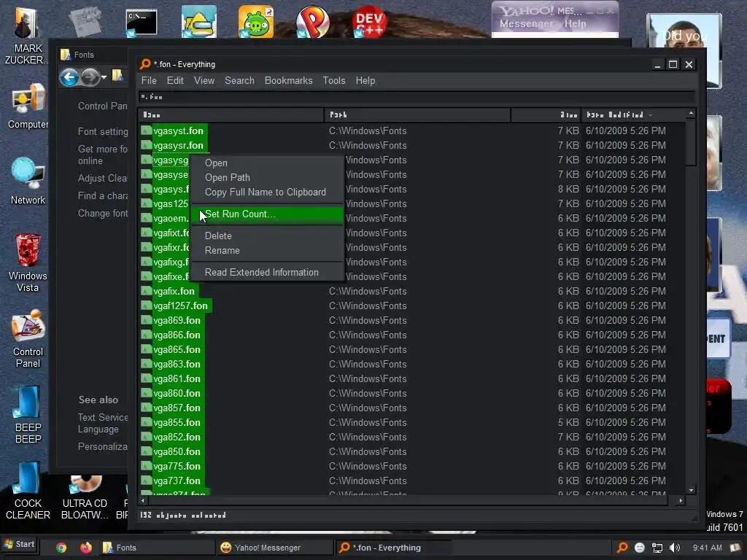This screenshot has width=747, height=560.
Task: Open the View menu
Action: pyautogui.click(x=204, y=80)
